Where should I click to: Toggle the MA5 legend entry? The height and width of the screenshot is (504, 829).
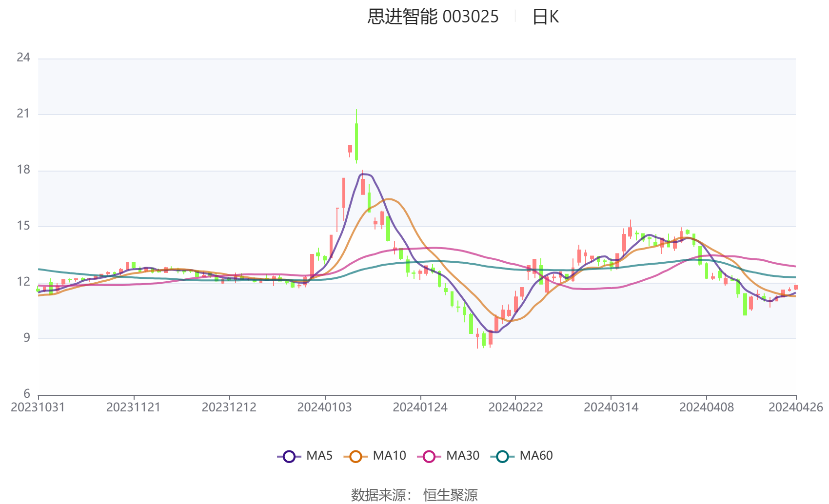pyautogui.click(x=305, y=456)
